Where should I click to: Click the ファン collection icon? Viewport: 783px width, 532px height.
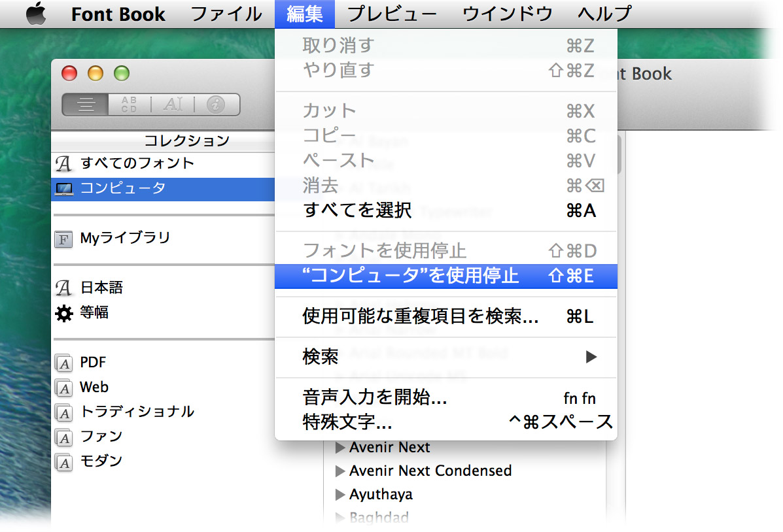click(x=63, y=438)
